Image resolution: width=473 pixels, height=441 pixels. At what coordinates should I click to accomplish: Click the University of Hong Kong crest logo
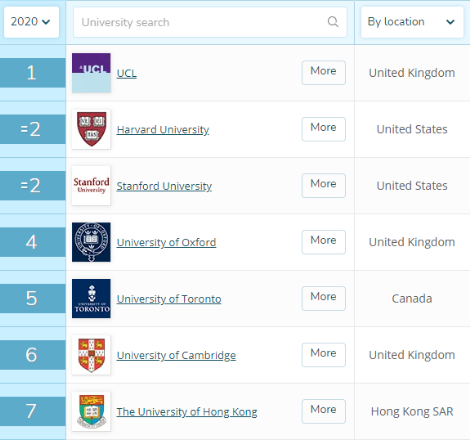point(91,411)
